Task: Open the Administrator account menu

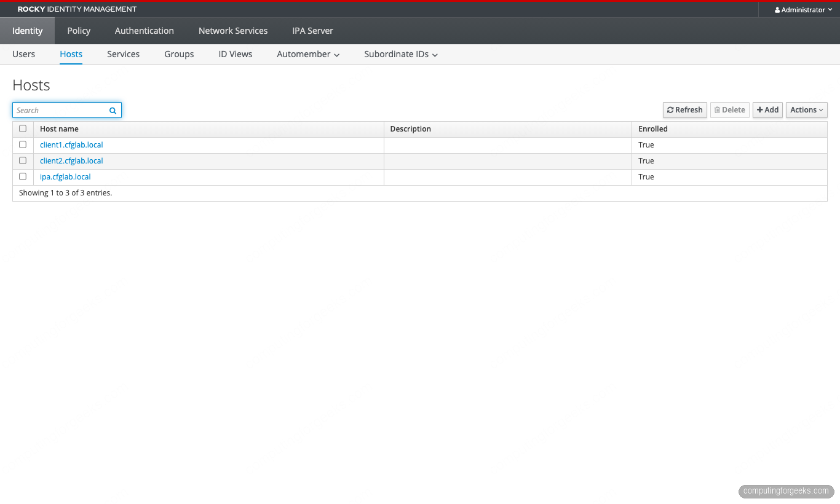Action: click(802, 9)
